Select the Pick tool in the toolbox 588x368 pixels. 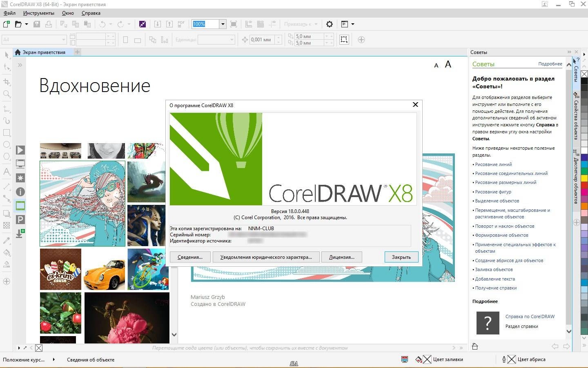[x=6, y=54]
